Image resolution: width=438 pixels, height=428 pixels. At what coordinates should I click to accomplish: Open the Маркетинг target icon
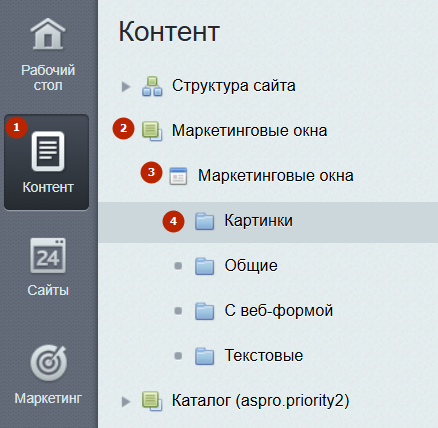point(48,363)
